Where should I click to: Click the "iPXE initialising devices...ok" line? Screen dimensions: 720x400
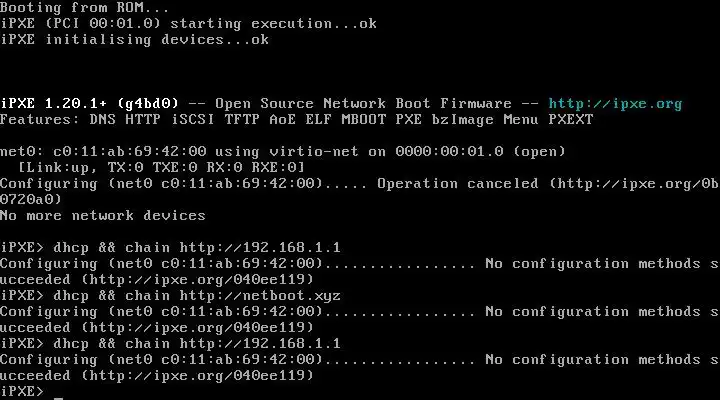[134, 39]
